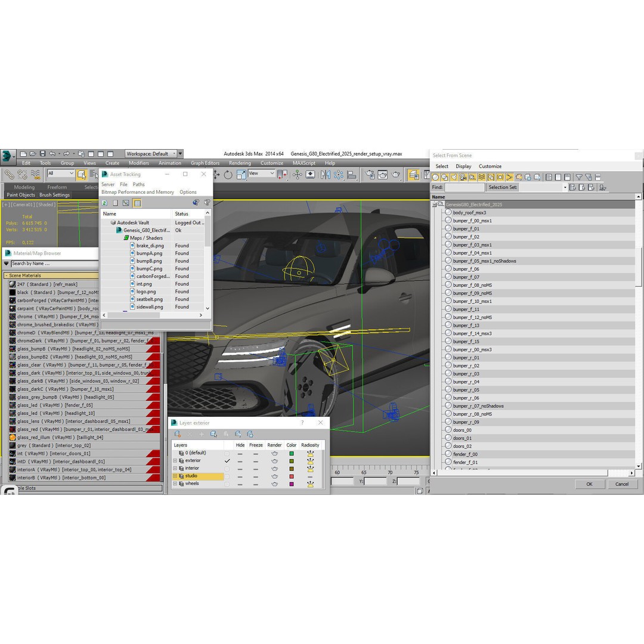
Task: Click Refresh icon in Asset Tracking
Action: pyautogui.click(x=105, y=203)
